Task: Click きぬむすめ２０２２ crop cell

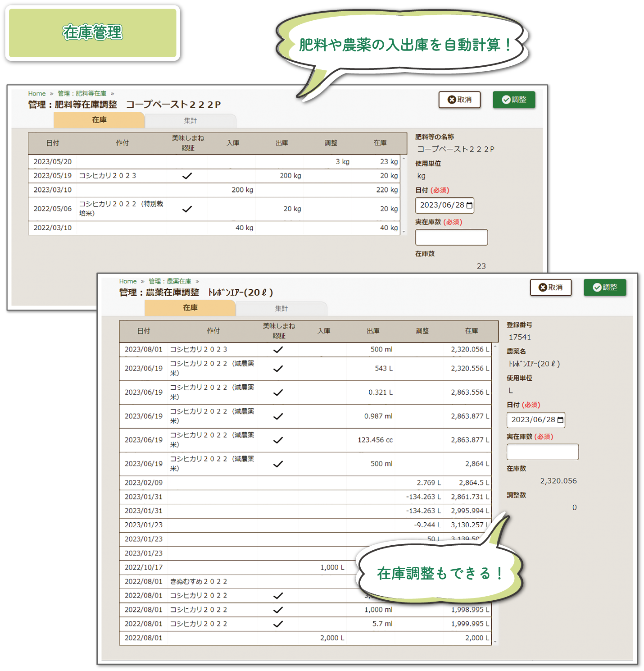Action: (x=199, y=582)
